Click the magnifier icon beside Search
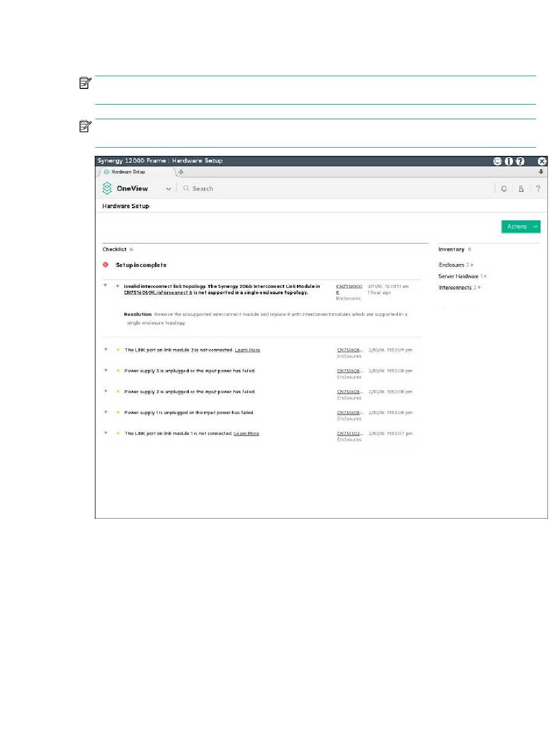This screenshot has height=756, width=552. (x=187, y=188)
